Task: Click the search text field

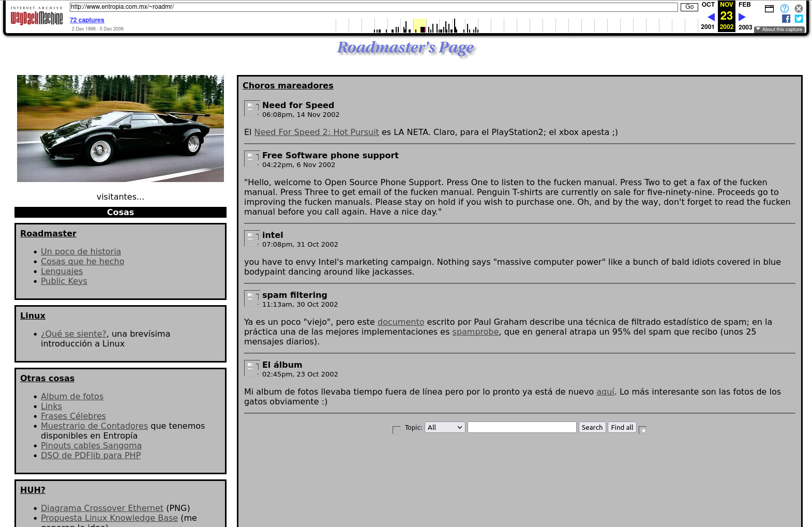Action: click(522, 427)
